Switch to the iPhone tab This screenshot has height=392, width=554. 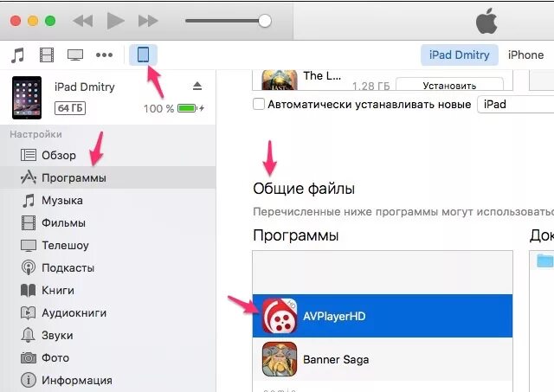[525, 55]
